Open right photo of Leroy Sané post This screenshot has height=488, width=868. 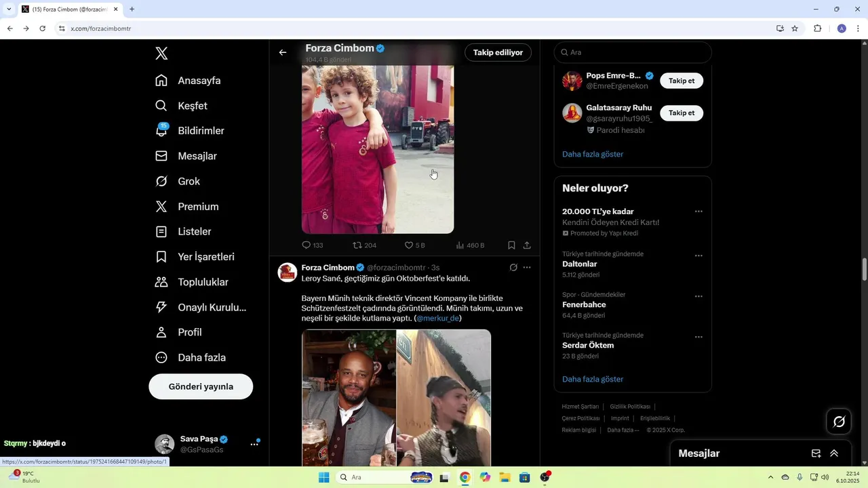click(x=443, y=397)
